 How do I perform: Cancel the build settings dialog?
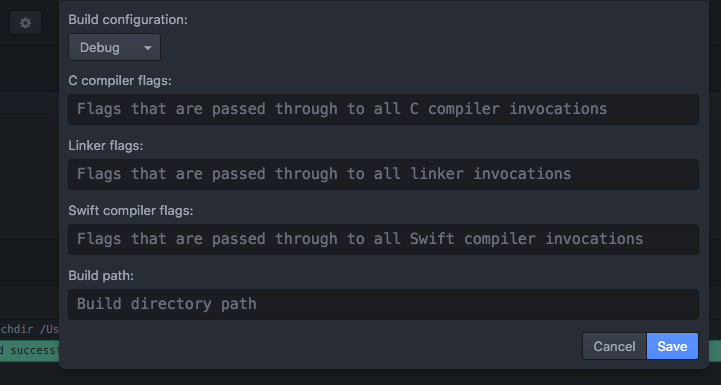point(614,346)
